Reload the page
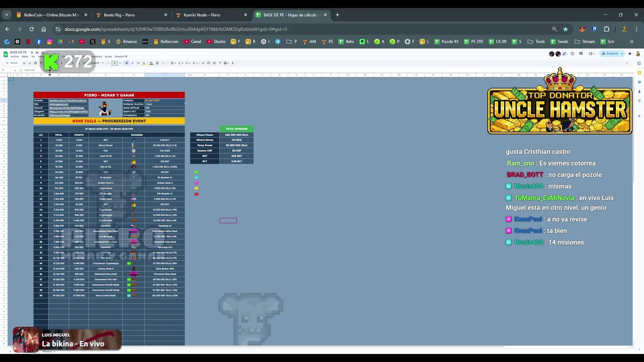The image size is (644, 362). click(31, 29)
